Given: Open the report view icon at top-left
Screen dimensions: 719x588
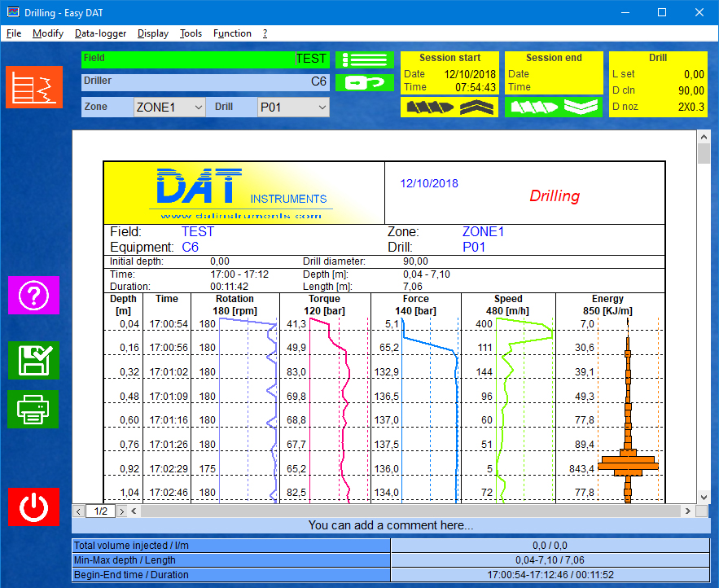Looking at the screenshot, I should click(33, 87).
